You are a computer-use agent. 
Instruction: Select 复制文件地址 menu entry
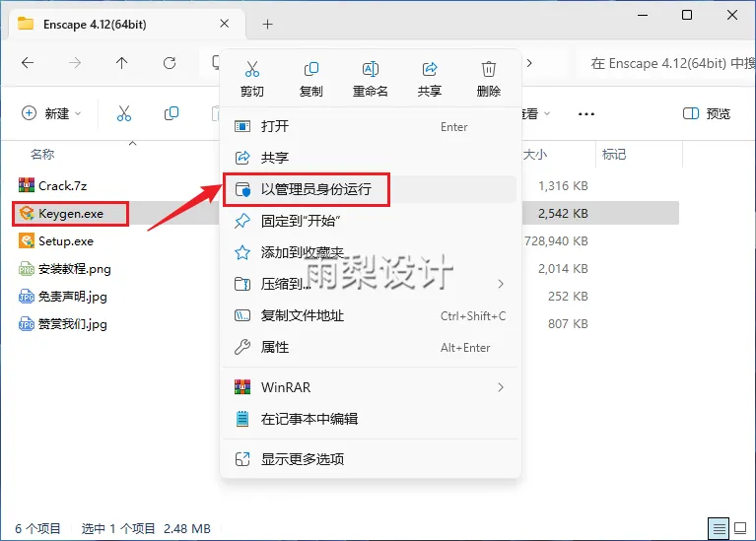coord(370,315)
